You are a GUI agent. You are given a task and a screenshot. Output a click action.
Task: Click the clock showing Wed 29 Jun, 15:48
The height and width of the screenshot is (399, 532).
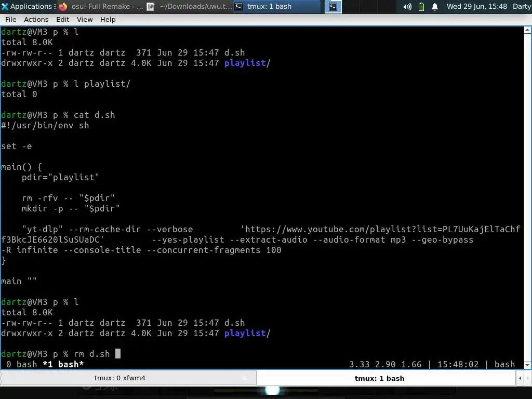pos(477,6)
